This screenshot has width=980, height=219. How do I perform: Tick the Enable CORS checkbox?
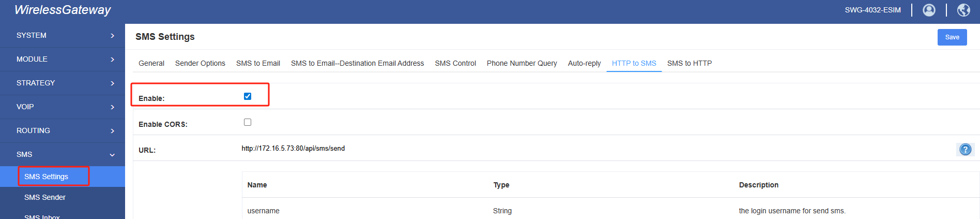(x=248, y=122)
